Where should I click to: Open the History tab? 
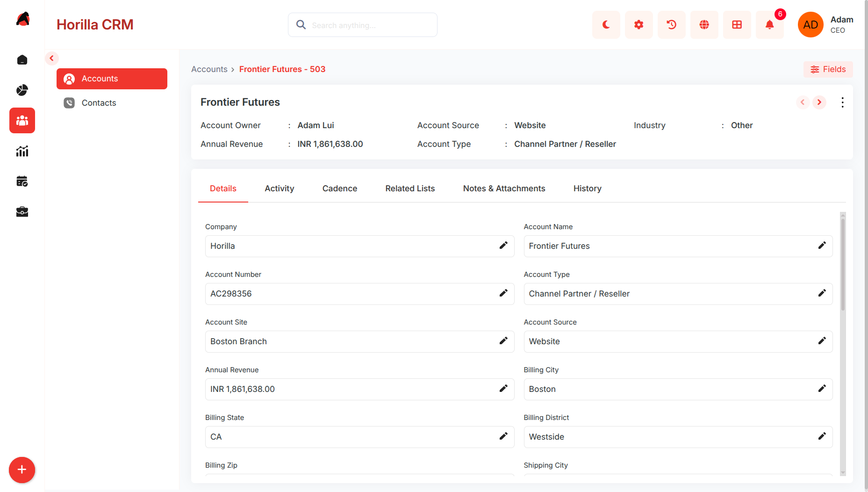click(x=587, y=188)
